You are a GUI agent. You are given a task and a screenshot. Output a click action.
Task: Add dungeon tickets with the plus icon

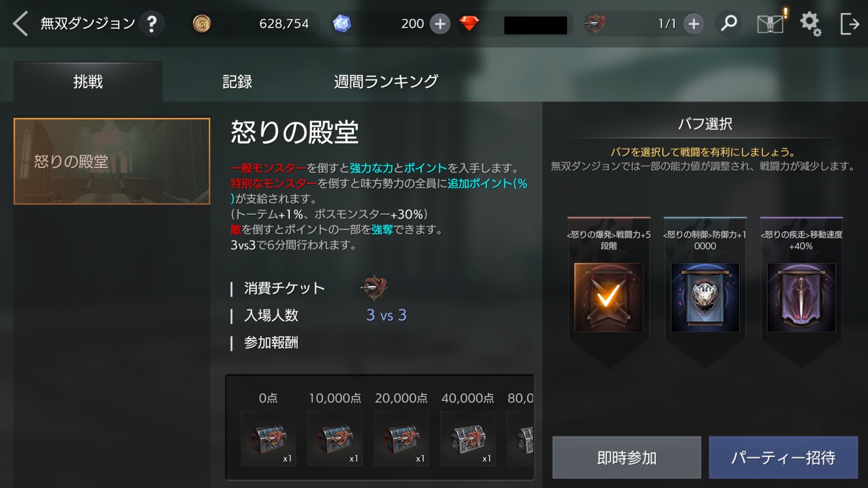[693, 24]
